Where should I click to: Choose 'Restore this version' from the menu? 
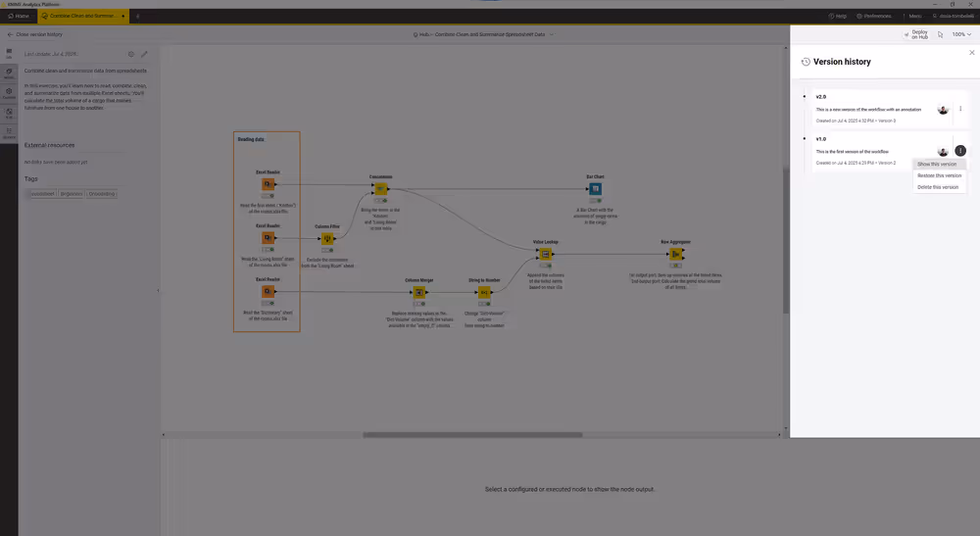pos(939,175)
